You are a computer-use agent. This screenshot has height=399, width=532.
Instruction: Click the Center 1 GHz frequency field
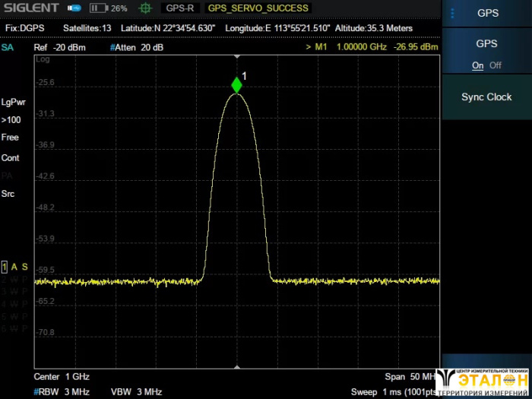click(x=62, y=377)
